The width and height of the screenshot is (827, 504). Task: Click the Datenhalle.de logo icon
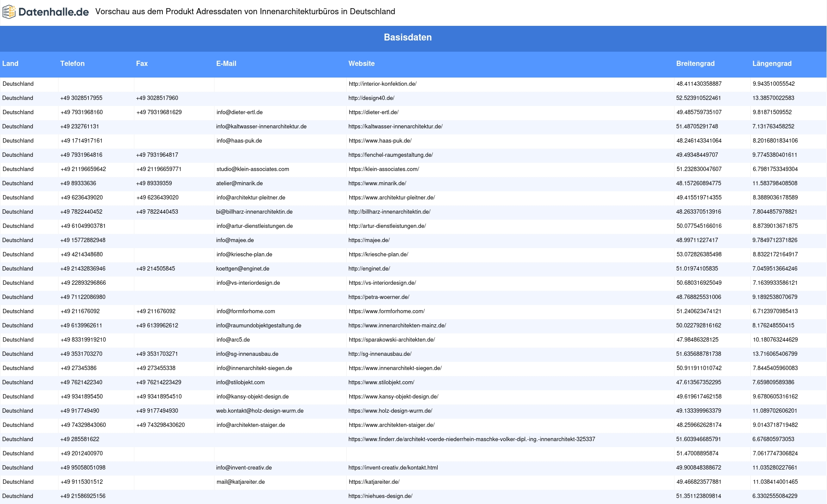[x=9, y=12]
